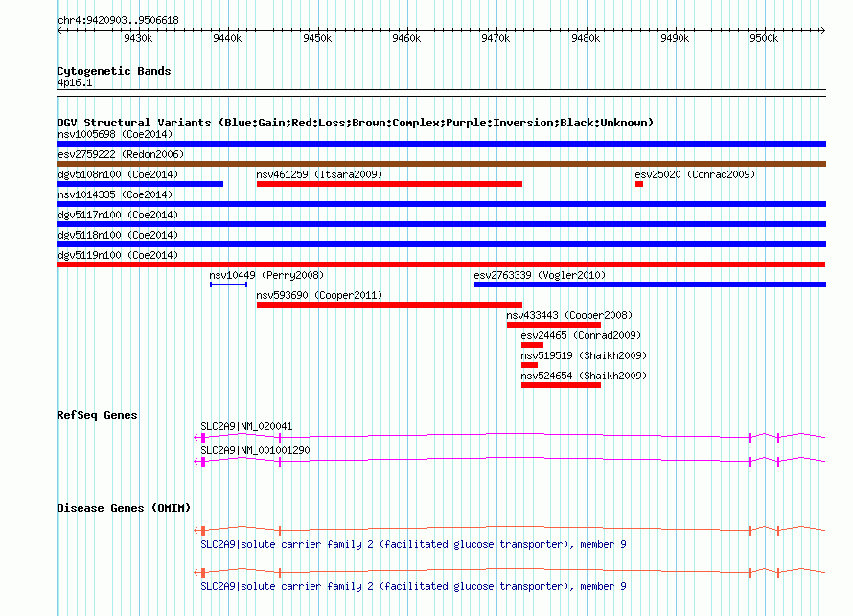Click the Disease Genes (OMIM) track title

124,508
